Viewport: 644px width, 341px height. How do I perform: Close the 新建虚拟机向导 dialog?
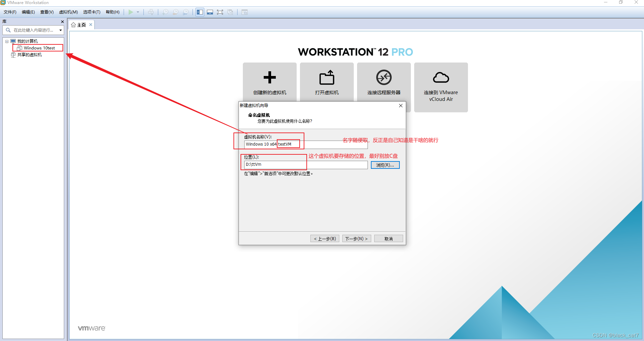pos(401,106)
